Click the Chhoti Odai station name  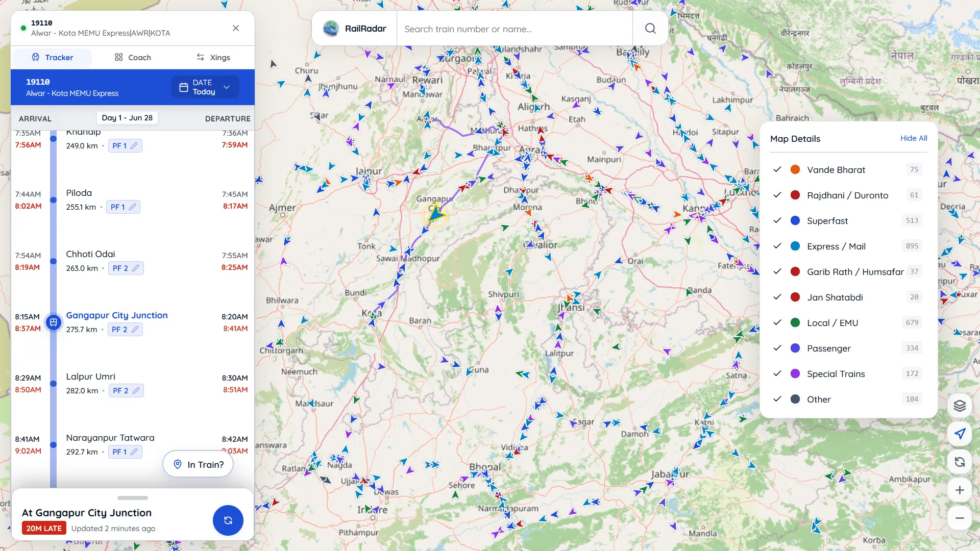(x=90, y=254)
